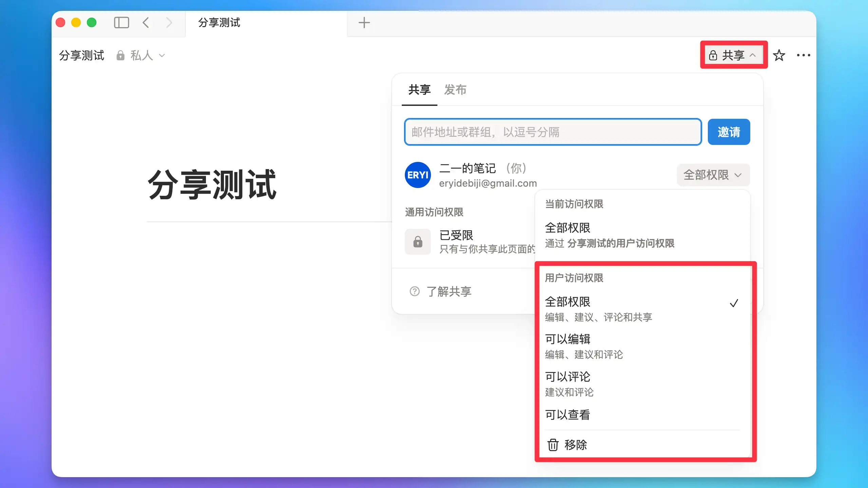The height and width of the screenshot is (488, 868).
Task: Click the lock icon beside 已受限
Action: (418, 242)
